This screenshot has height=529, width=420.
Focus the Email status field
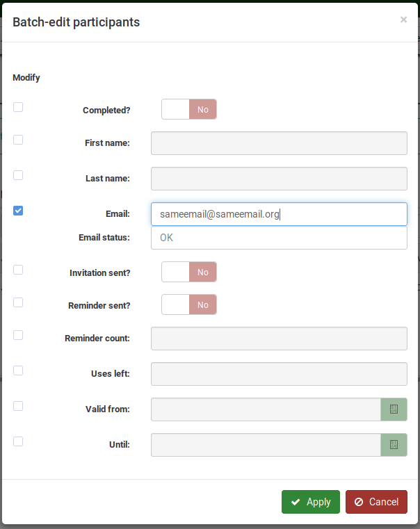279,238
